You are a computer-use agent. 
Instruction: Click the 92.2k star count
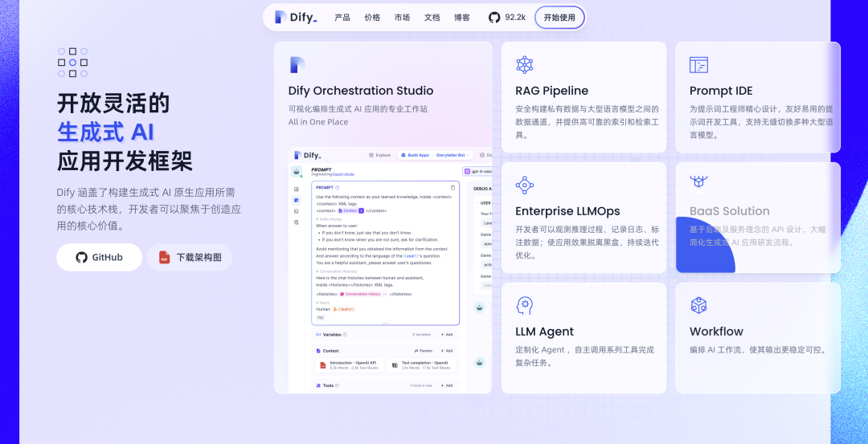(x=515, y=17)
